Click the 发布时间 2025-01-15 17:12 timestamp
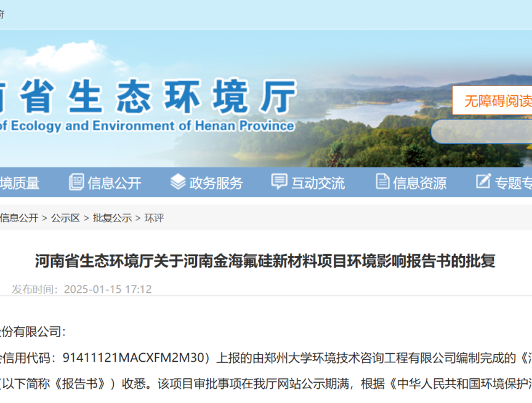Image resolution: width=532 pixels, height=403 pixels. [x=82, y=289]
